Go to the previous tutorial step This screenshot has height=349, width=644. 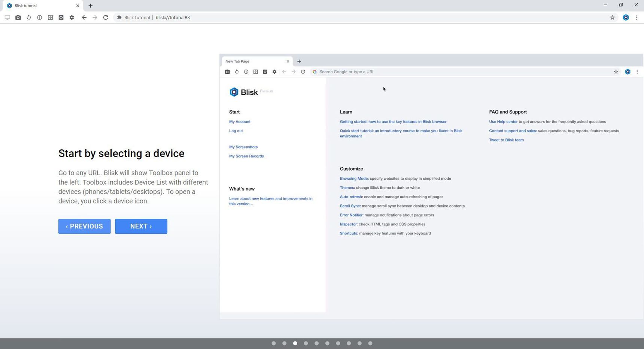pyautogui.click(x=85, y=227)
